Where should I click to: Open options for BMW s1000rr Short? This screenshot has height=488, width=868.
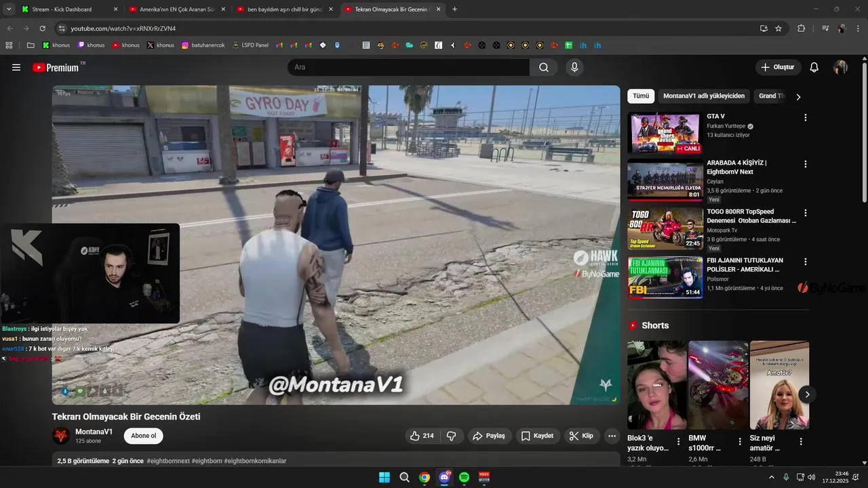coord(739,441)
